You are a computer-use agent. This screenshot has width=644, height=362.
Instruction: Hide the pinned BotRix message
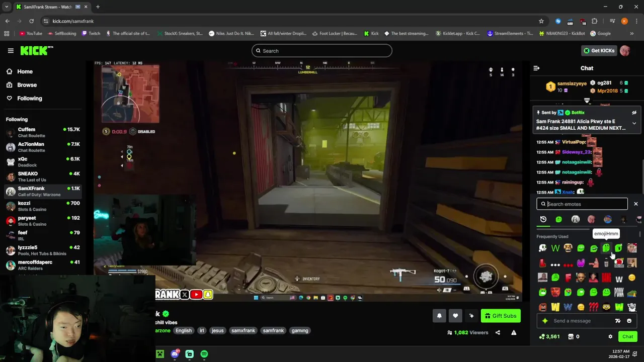point(634,113)
